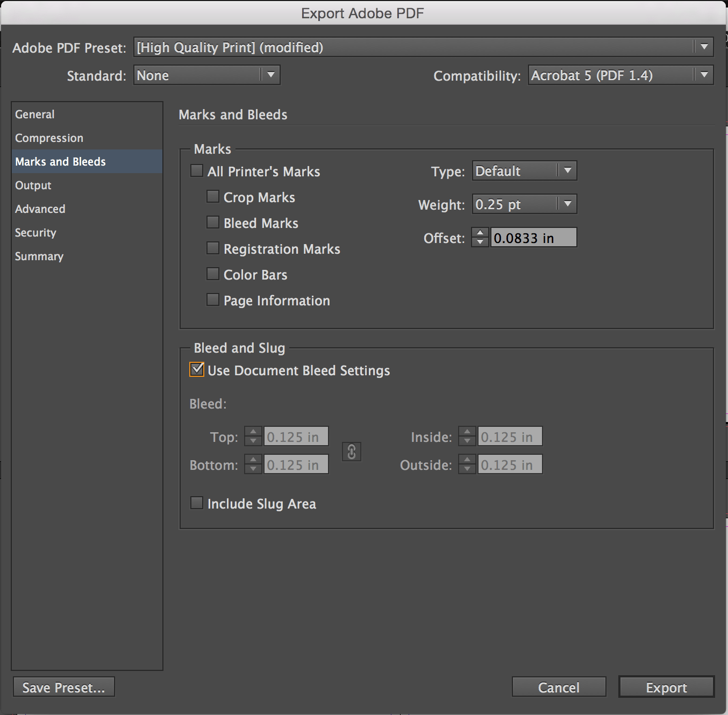Click into the Offset input field
The width and height of the screenshot is (728, 715).
tap(533, 238)
